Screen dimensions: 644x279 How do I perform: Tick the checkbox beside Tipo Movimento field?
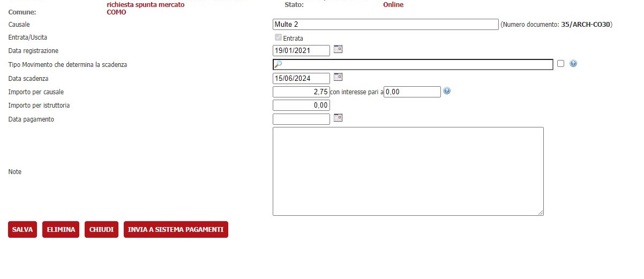(x=560, y=64)
